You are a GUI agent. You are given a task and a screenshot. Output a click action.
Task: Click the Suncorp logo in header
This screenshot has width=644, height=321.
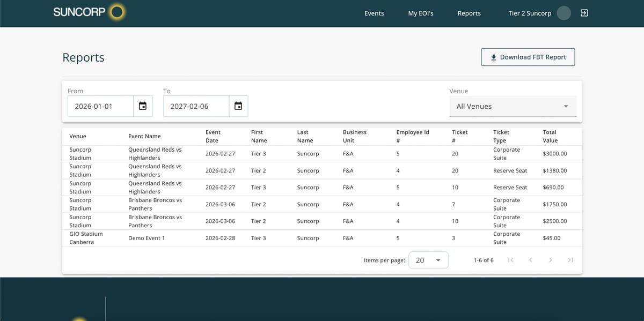89,12
